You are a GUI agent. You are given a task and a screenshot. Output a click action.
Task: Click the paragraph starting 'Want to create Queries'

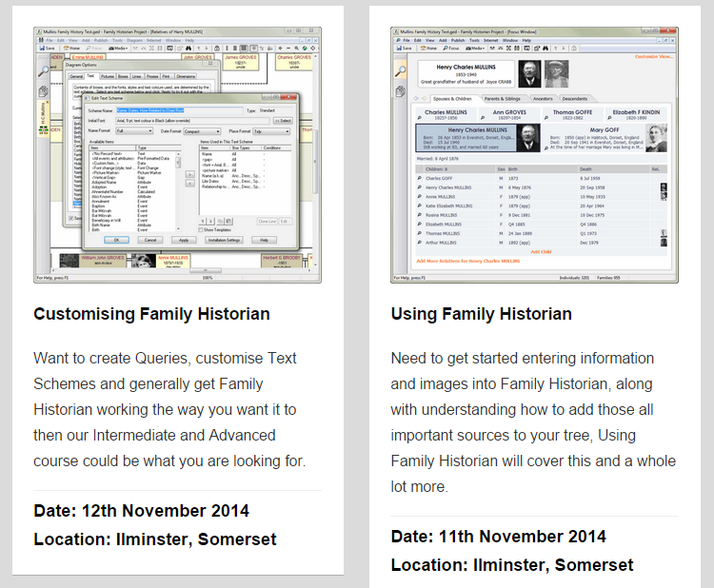(169, 409)
